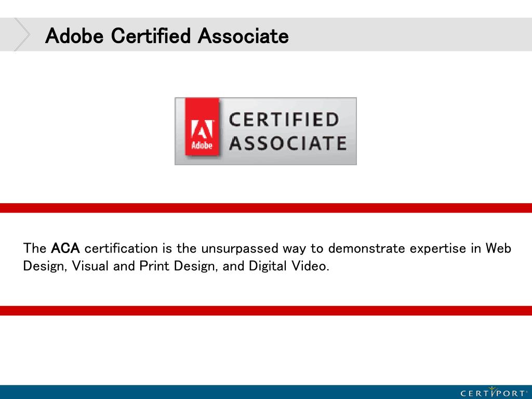Screen dimensions: 532x399
Task: Click the text 'Design, Visual and Print Design'
Action: pyautogui.click(x=119, y=266)
